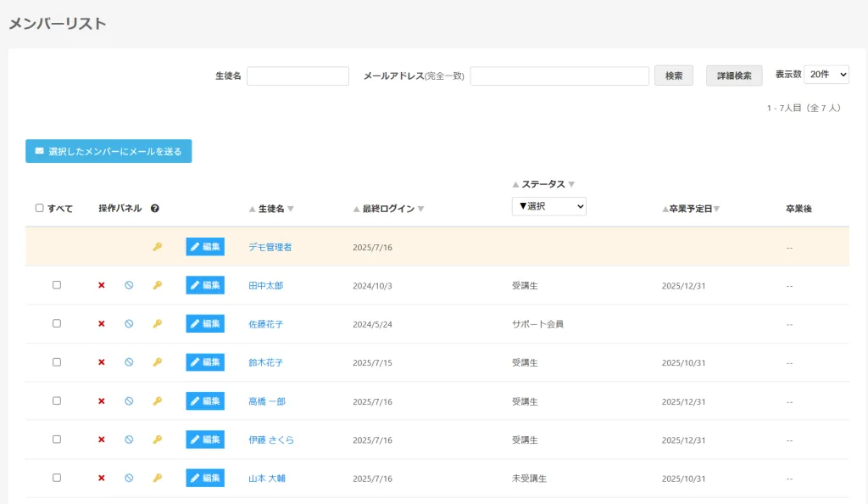868x504 pixels.
Task: Check the checkbox for 田中太郎 row
Action: (x=57, y=285)
